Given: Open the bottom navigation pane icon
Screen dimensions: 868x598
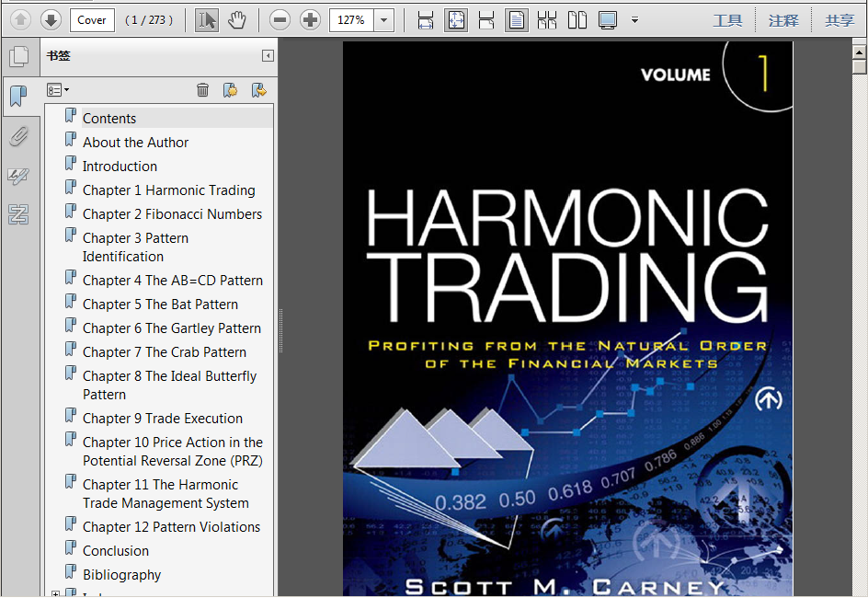Looking at the screenshot, I should pos(18,213).
